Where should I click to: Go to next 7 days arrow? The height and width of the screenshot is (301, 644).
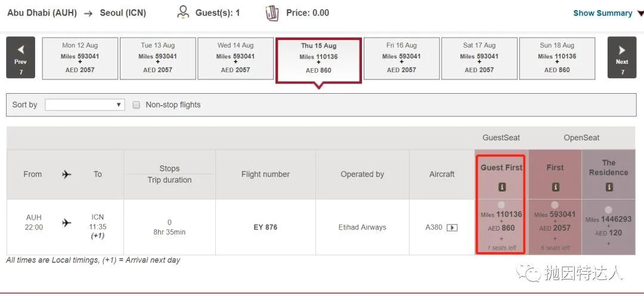tap(622, 57)
